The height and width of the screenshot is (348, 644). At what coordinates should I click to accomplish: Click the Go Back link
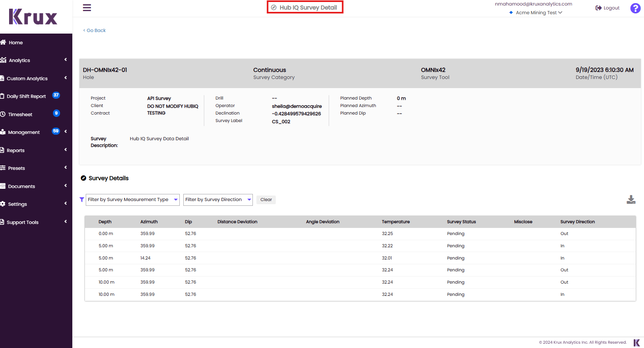click(95, 30)
